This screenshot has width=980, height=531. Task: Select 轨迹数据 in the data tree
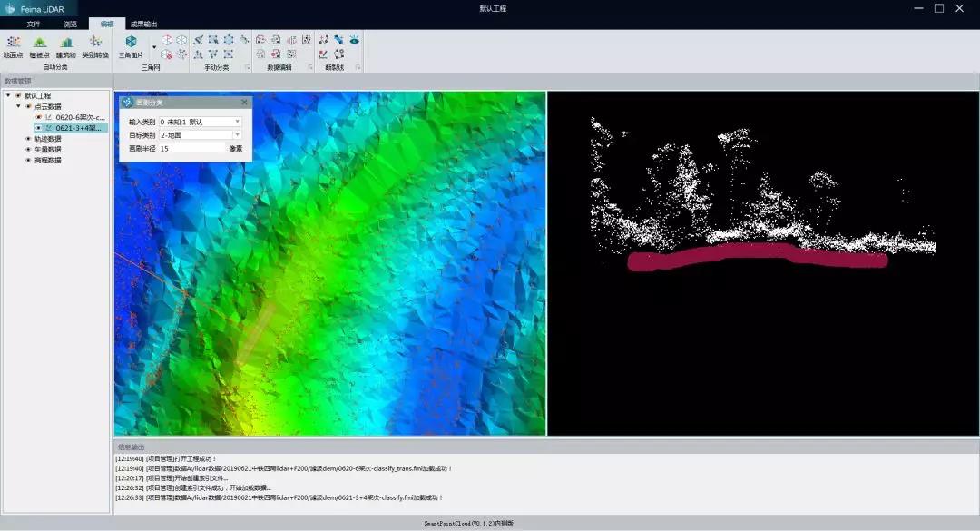[x=47, y=139]
